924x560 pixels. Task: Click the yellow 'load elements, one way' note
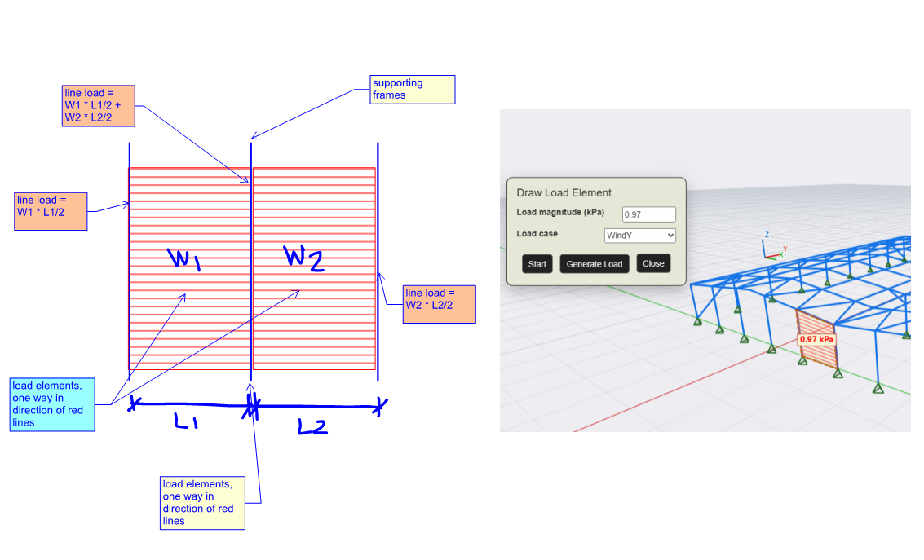[202, 503]
